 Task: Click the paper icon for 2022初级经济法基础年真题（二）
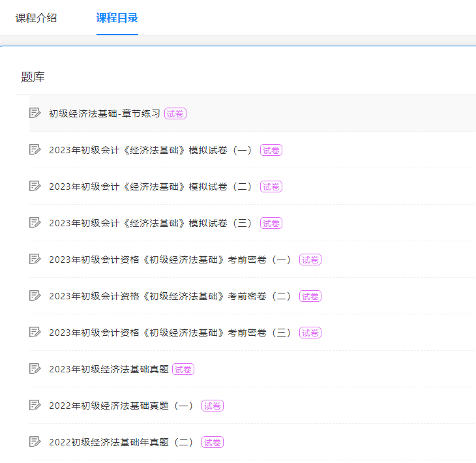(x=35, y=441)
